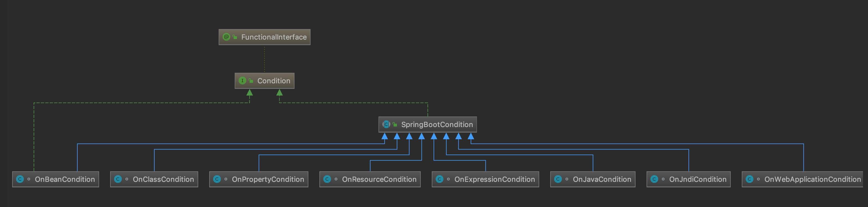
Task: Click the public lock icon beside SpringBootCondition
Action: (x=395, y=125)
